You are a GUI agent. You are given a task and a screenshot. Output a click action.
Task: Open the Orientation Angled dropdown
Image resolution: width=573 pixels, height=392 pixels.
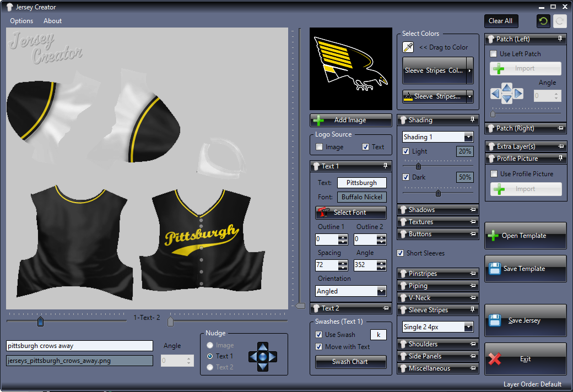click(x=381, y=291)
